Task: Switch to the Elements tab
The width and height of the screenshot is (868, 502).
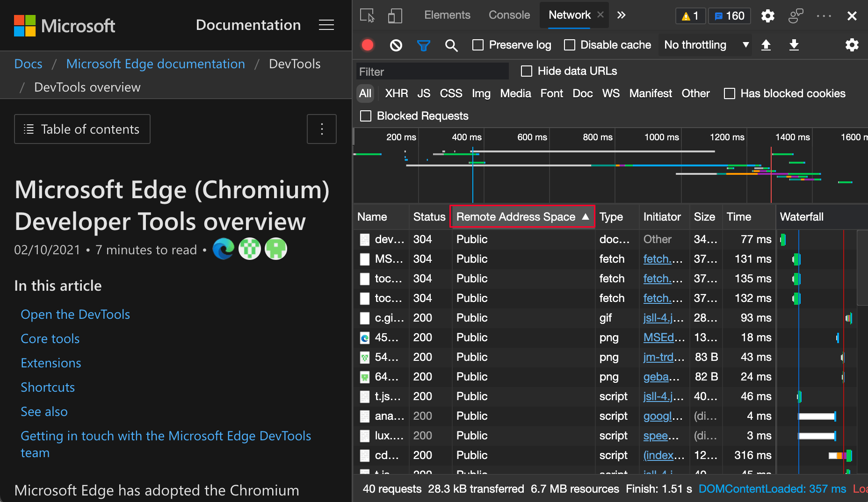Action: (447, 14)
